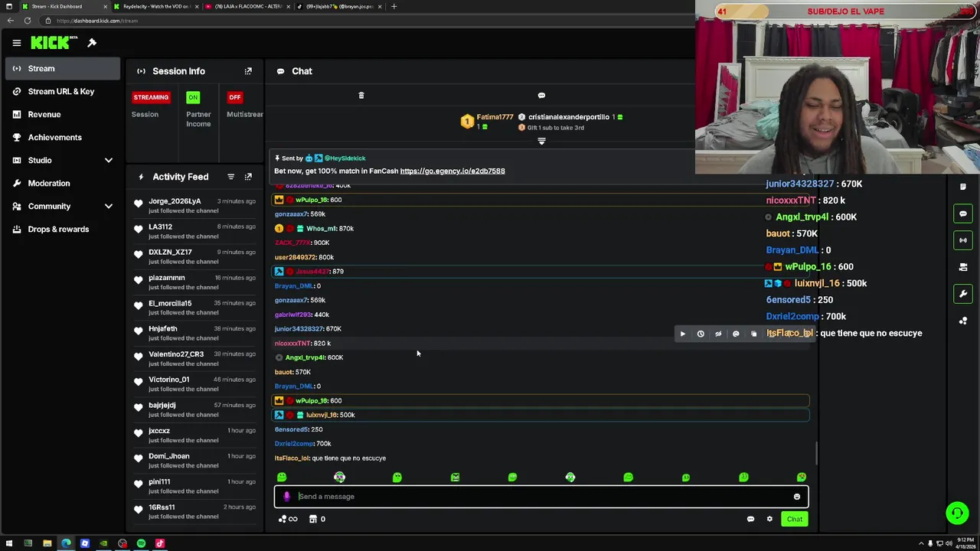Click the first green smiley emote in the emote row
This screenshot has width=980, height=551.
(282, 478)
